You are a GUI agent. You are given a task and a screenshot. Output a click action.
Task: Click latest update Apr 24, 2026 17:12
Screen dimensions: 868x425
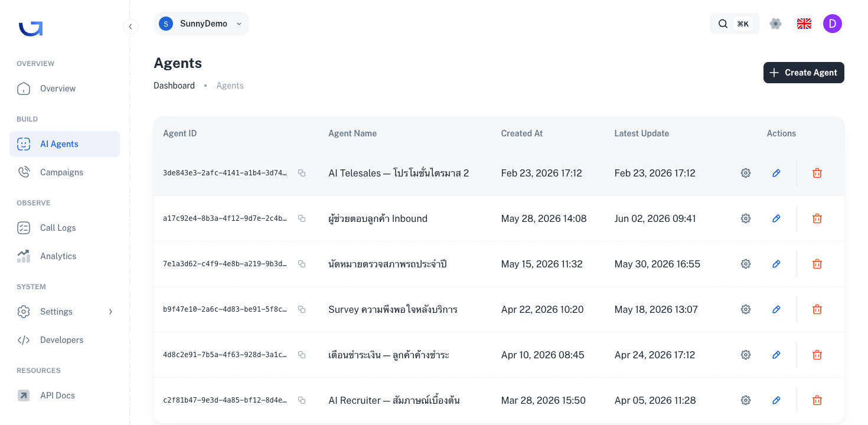point(655,355)
